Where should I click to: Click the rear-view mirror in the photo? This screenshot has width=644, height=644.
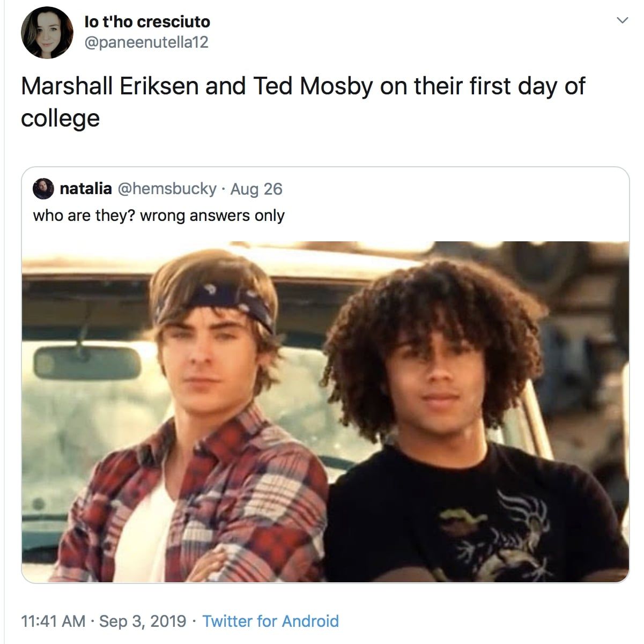87,362
